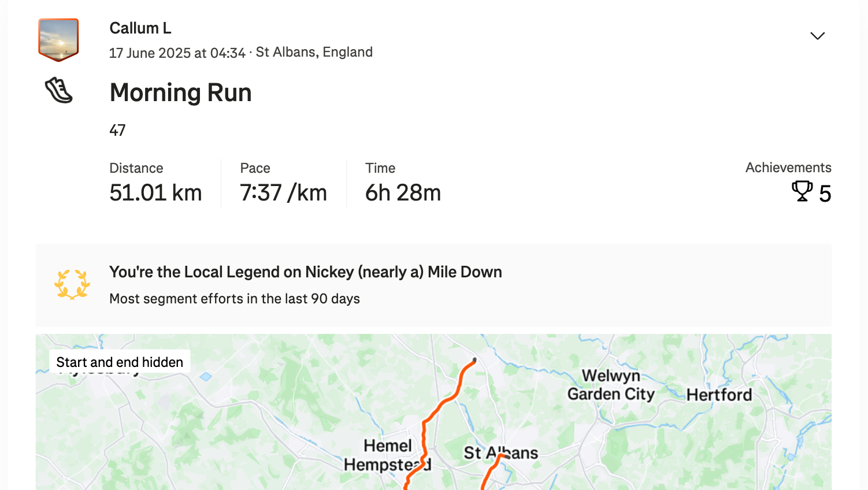Open the Callum L athlete name link
The height and width of the screenshot is (490, 868).
coord(140,28)
